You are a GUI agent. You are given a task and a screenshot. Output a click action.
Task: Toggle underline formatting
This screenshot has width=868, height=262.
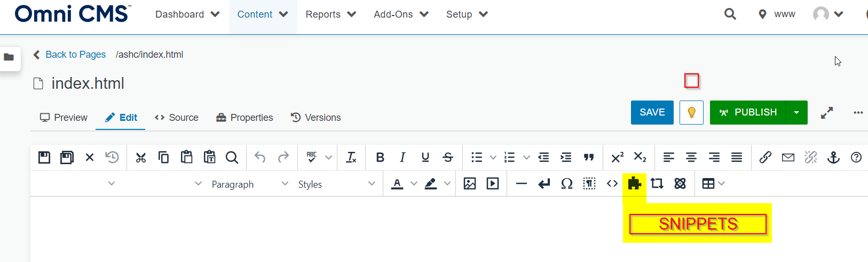tap(425, 157)
